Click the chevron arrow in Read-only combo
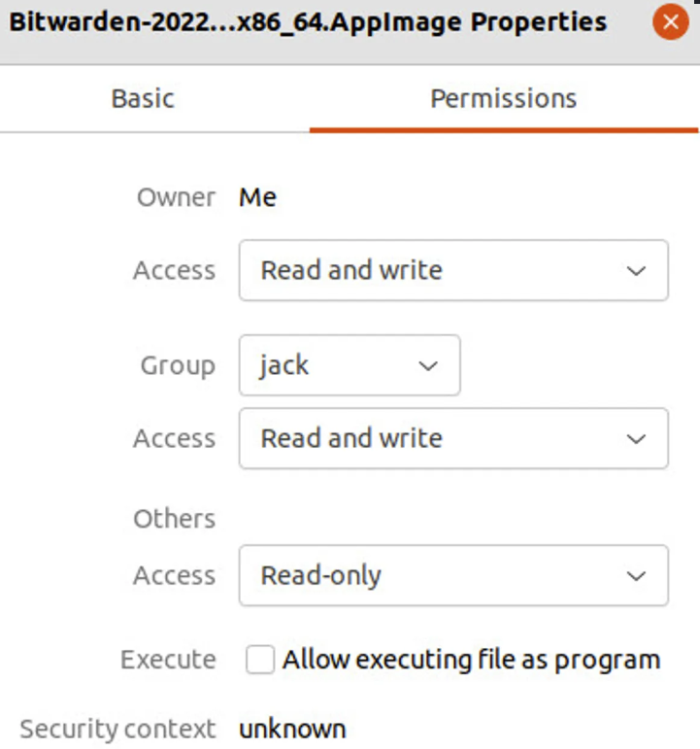The height and width of the screenshot is (749, 700). click(x=636, y=576)
